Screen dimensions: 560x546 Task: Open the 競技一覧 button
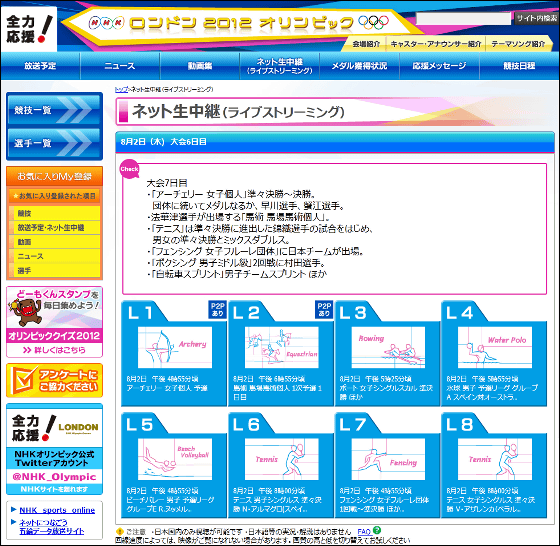(54, 110)
